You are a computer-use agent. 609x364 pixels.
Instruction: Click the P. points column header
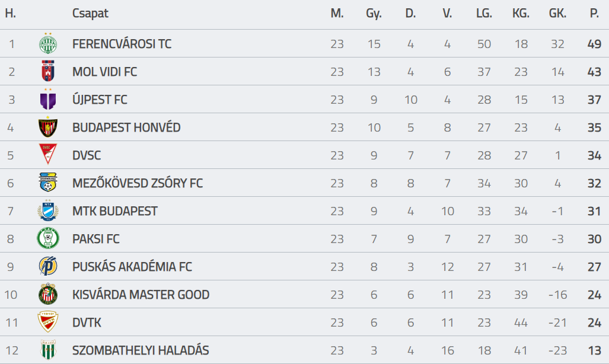[x=594, y=13]
